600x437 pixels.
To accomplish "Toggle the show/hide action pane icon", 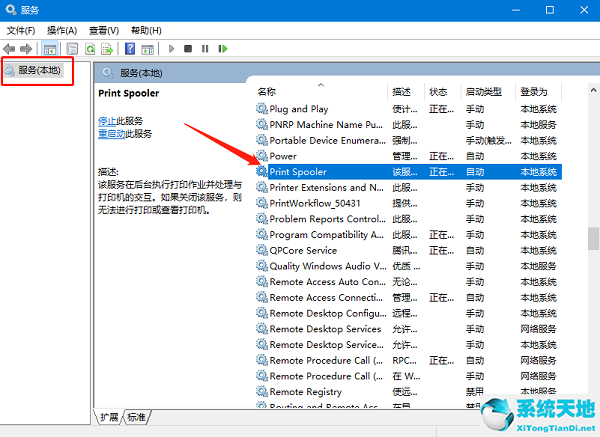I will 147,49.
